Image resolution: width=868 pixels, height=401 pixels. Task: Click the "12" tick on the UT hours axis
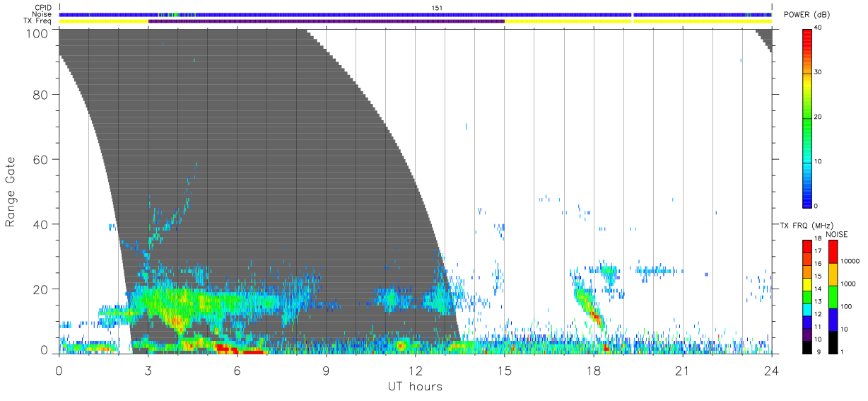click(415, 371)
